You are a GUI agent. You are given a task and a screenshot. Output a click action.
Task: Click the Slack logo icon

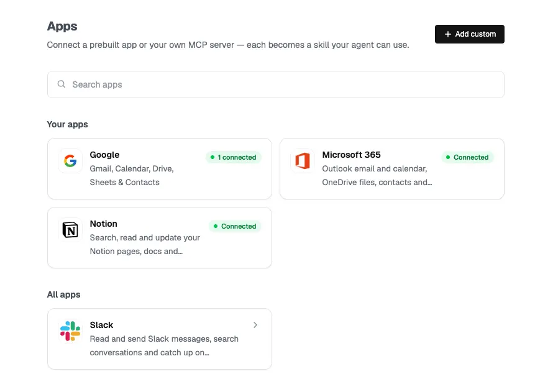pos(70,331)
